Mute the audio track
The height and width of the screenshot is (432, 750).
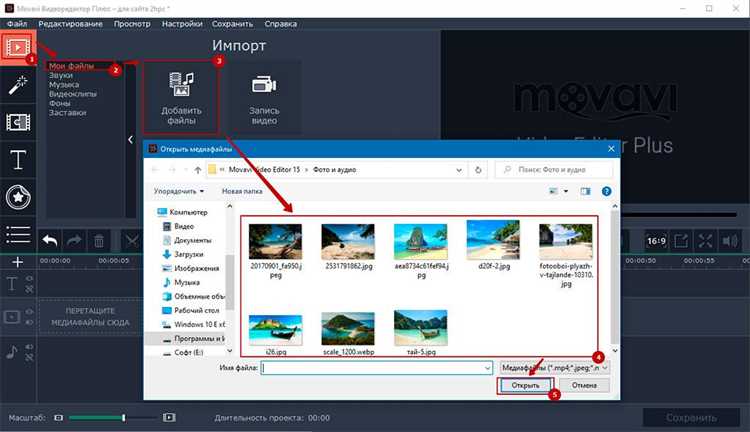pyautogui.click(x=29, y=347)
